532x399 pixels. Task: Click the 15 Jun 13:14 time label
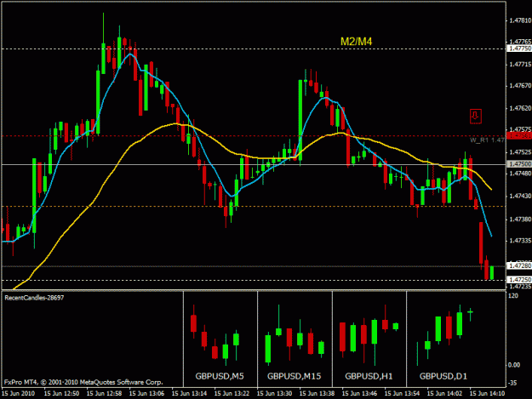point(189,393)
